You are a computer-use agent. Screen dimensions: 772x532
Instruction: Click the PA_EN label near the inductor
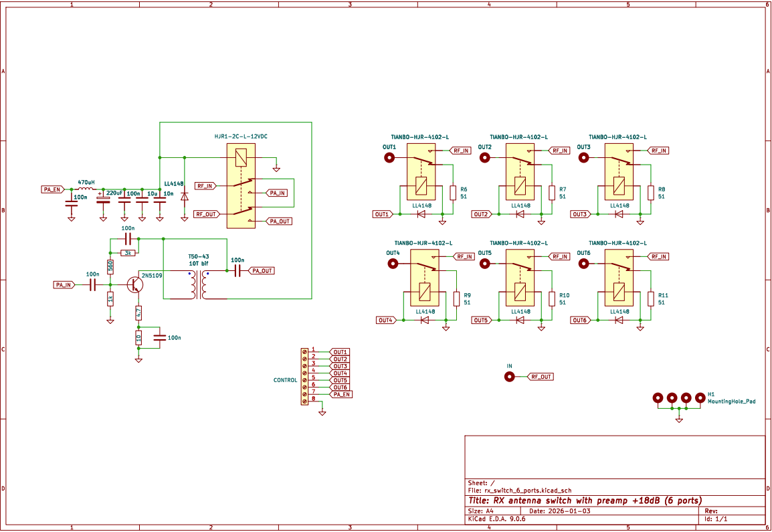(x=52, y=189)
